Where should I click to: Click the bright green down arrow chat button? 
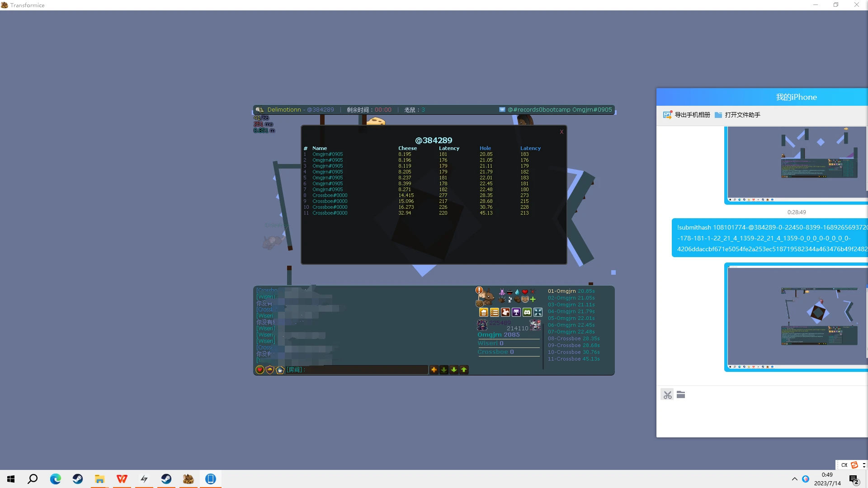(x=454, y=370)
